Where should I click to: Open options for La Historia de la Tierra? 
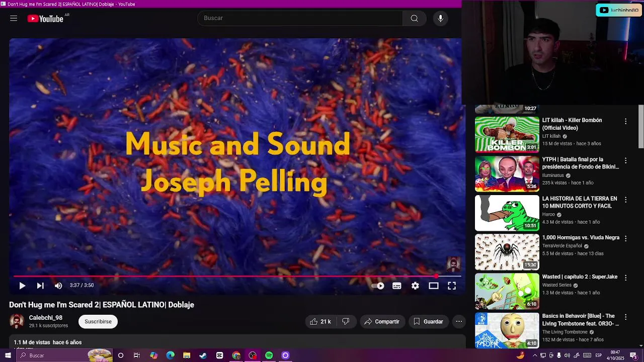(625, 200)
